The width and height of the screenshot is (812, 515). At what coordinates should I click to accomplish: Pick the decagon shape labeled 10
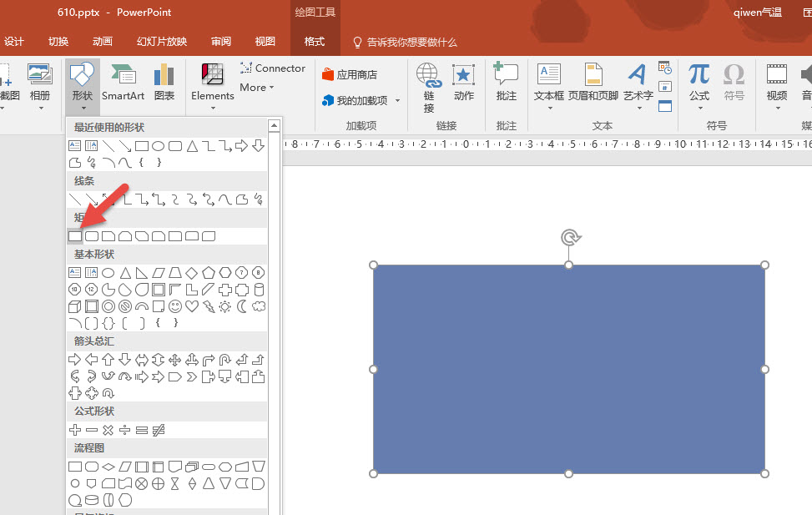(x=74, y=290)
